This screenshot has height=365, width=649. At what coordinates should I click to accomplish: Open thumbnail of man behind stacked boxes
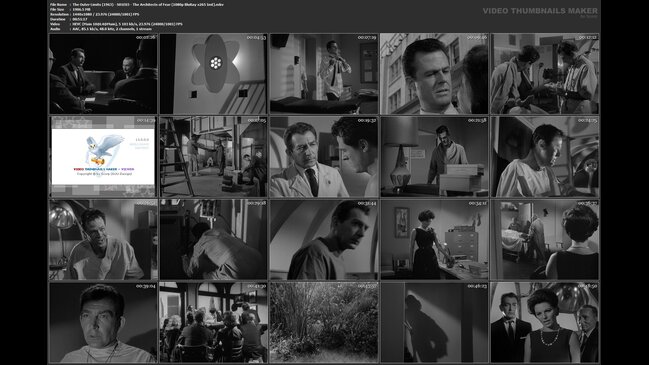(x=434, y=157)
